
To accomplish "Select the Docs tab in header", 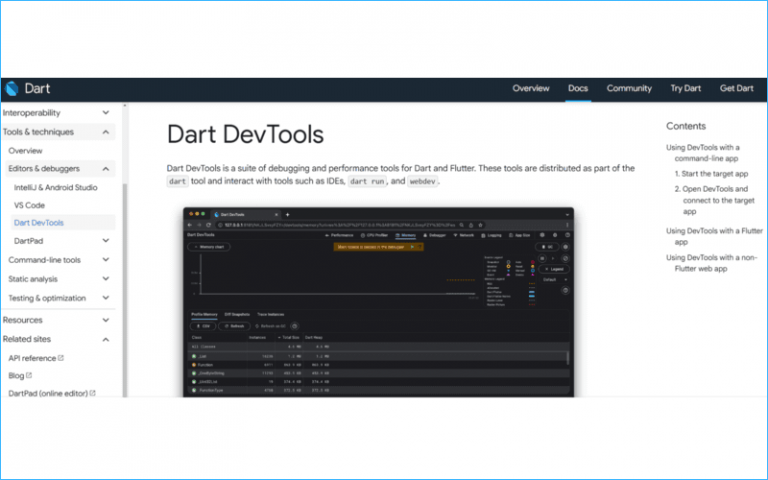I will click(577, 89).
